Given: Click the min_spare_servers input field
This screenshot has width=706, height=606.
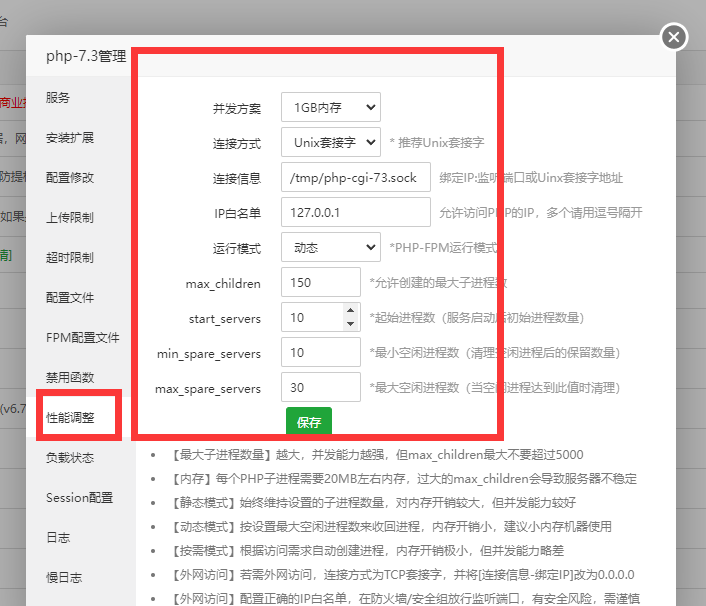Looking at the screenshot, I should point(321,352).
